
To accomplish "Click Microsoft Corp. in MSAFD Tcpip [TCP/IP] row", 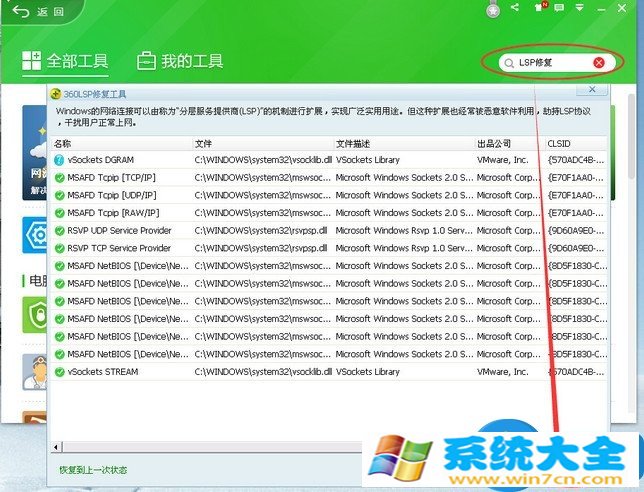I will point(508,177).
